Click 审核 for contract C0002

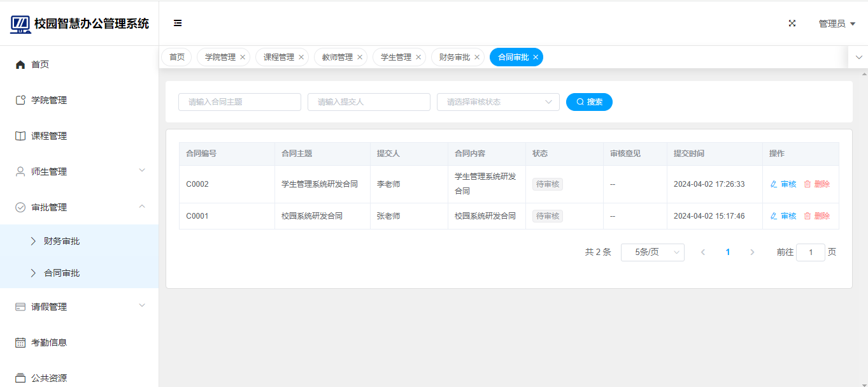783,184
